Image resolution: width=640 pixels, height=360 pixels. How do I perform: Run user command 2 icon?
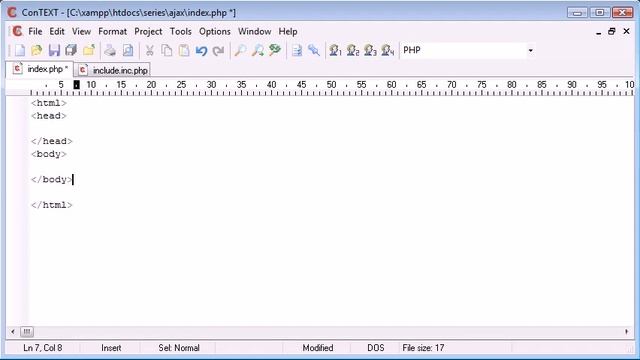[x=353, y=51]
